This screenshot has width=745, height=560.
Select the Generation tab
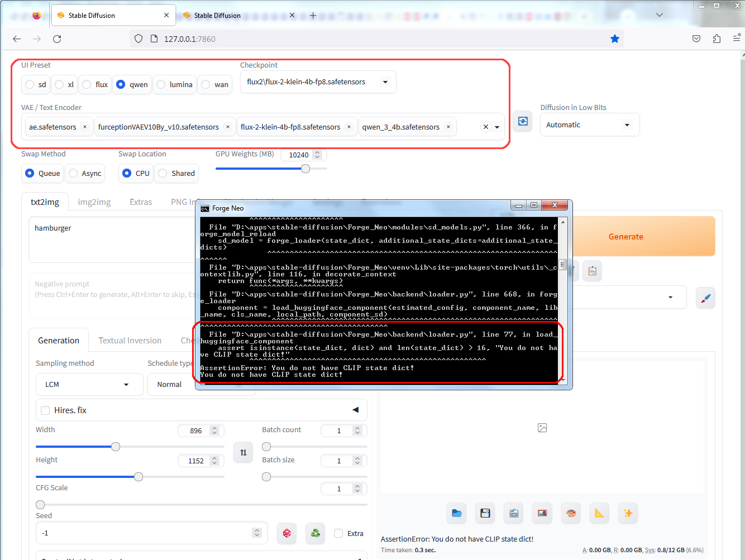coord(59,341)
